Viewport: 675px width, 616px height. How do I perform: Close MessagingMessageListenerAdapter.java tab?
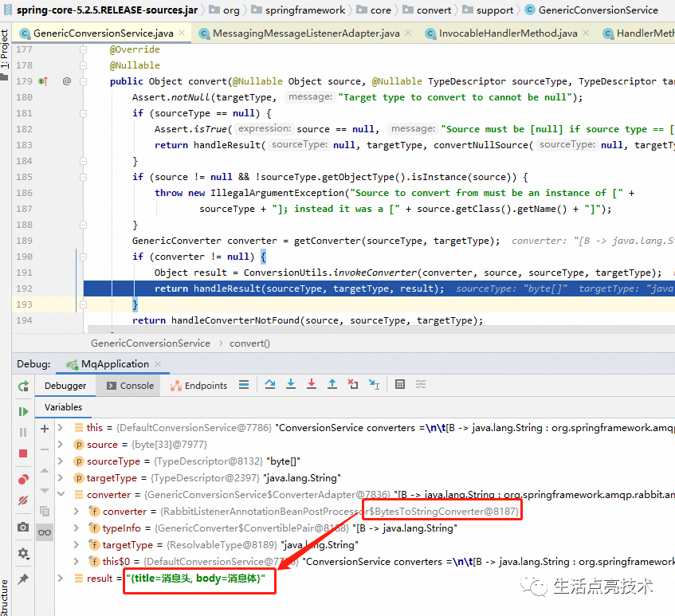point(408,33)
